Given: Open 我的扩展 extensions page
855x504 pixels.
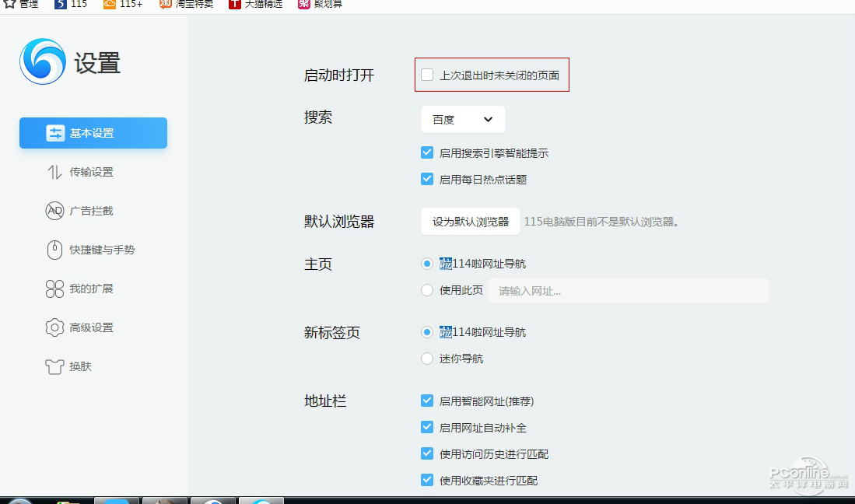Looking at the screenshot, I should coord(79,289).
